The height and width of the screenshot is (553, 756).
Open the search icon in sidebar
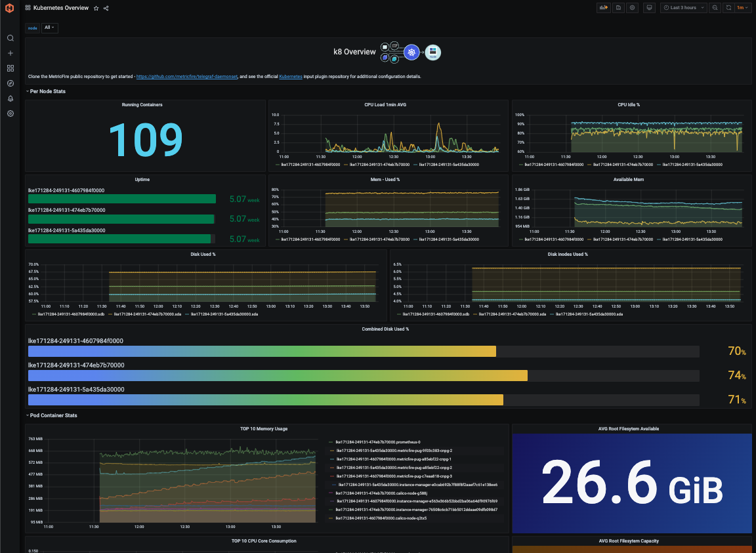(10, 38)
